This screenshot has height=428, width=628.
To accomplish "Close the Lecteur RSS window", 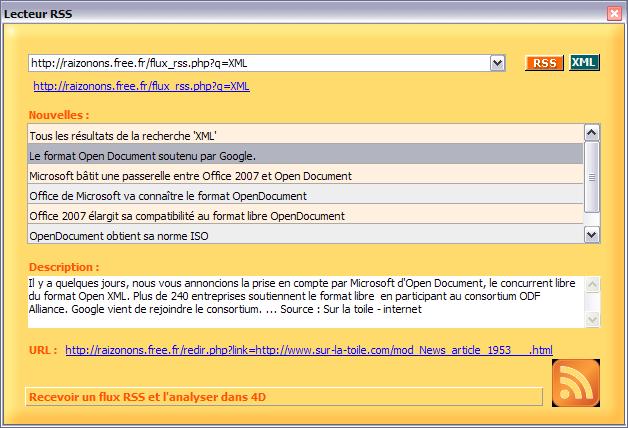I will pyautogui.click(x=614, y=13).
